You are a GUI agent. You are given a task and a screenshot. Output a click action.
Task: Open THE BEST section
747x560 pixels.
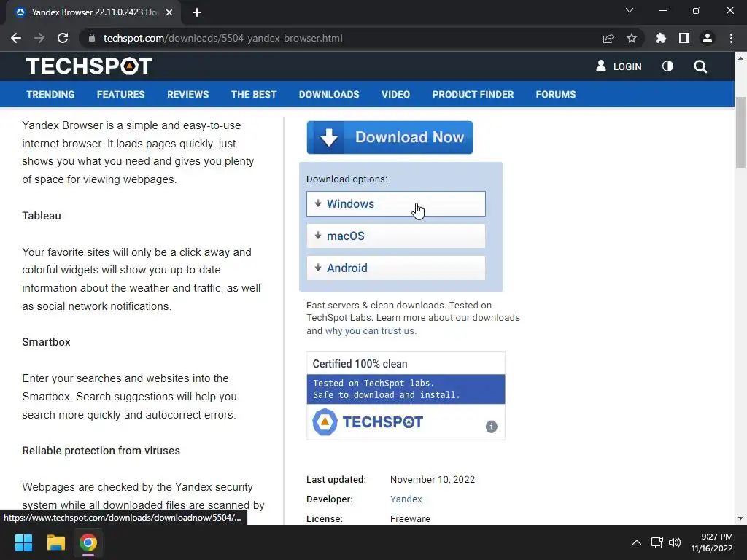pos(253,94)
